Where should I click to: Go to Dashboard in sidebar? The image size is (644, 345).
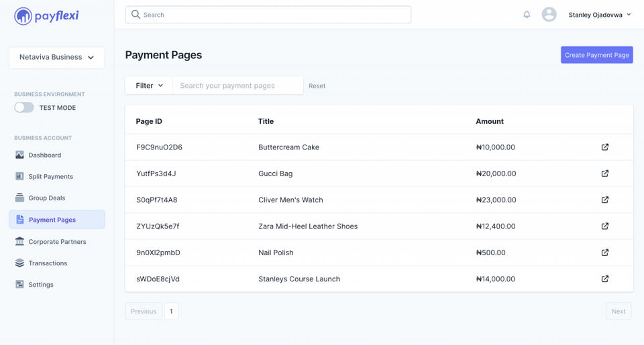tap(44, 155)
